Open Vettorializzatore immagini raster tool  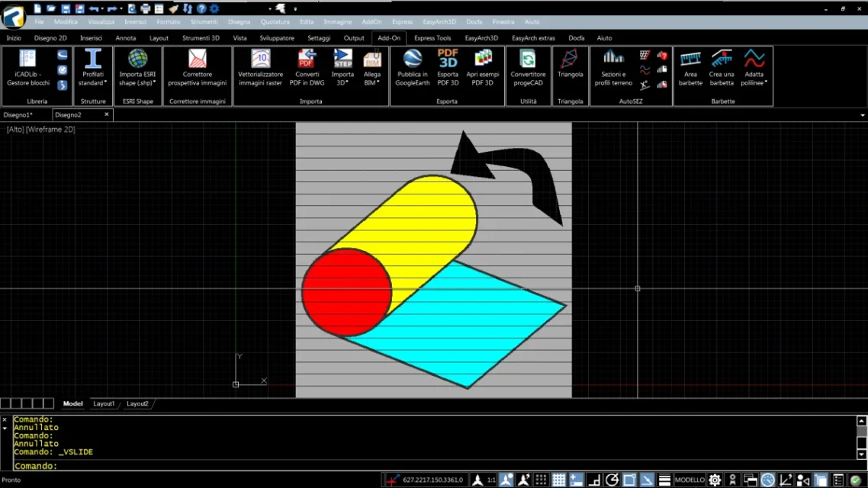point(260,68)
